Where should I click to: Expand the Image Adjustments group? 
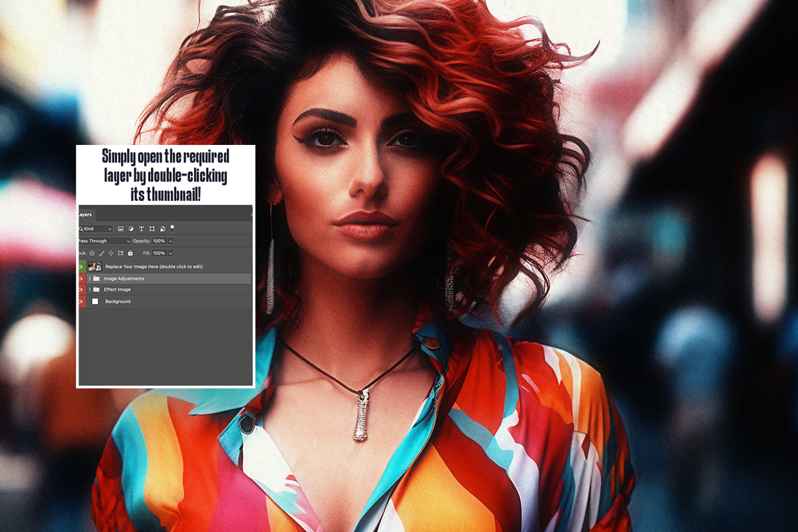point(89,279)
